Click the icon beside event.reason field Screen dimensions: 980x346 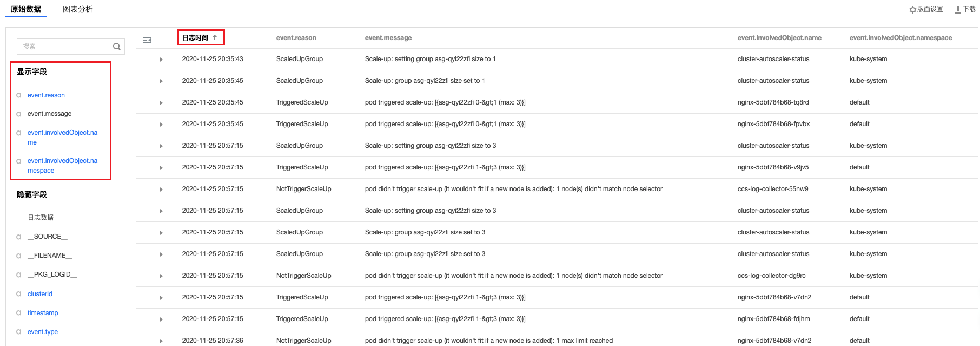coord(19,95)
